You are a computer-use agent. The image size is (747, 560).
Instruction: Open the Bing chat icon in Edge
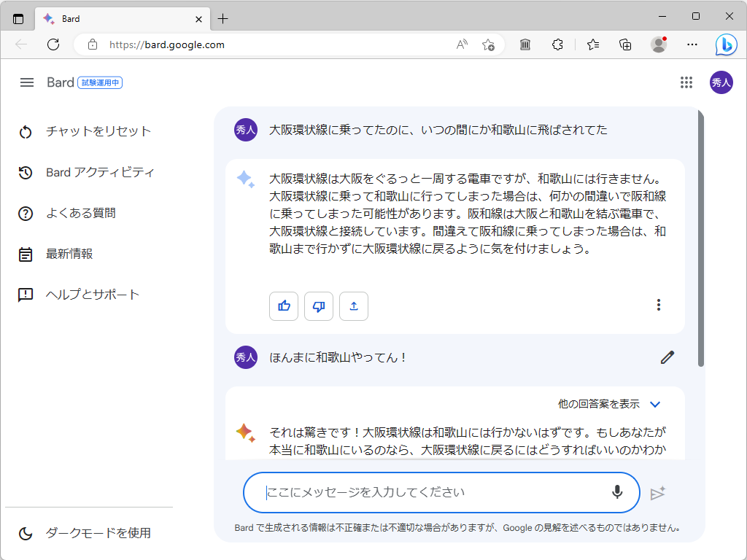tap(726, 44)
